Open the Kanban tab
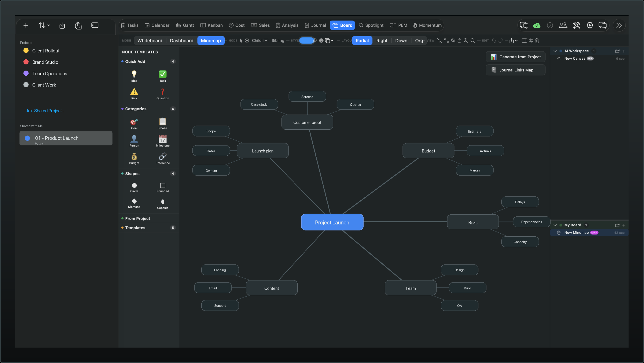 click(x=211, y=25)
